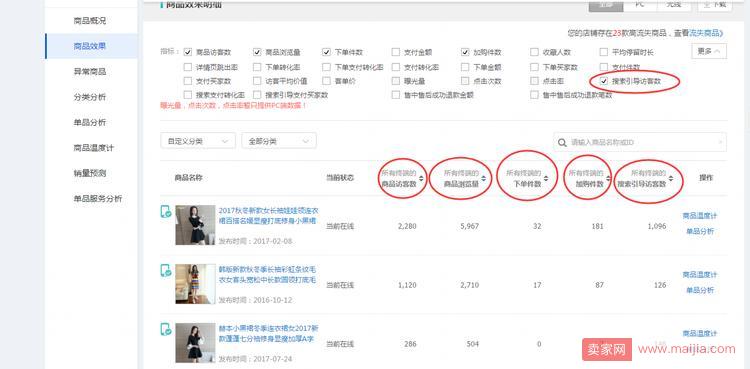750x369 pixels.
Task: Open 商品温度计 link for 韩版新款 row
Action: pyautogui.click(x=700, y=275)
